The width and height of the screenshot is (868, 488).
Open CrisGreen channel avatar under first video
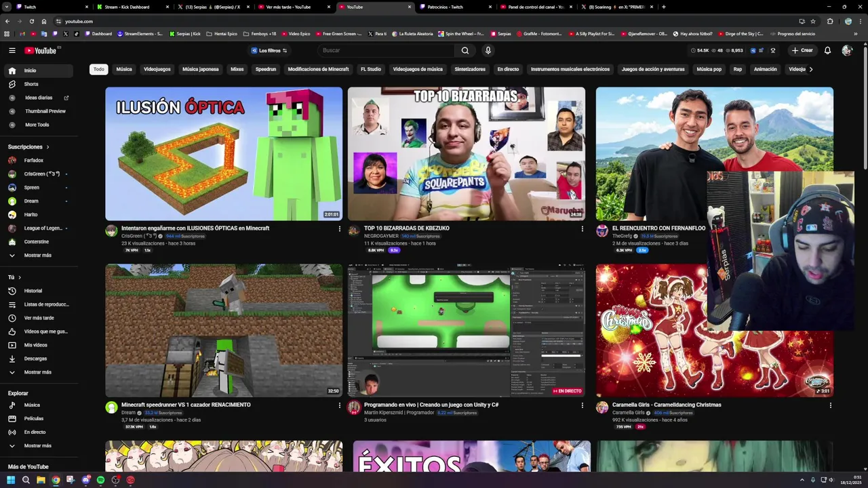click(x=111, y=231)
